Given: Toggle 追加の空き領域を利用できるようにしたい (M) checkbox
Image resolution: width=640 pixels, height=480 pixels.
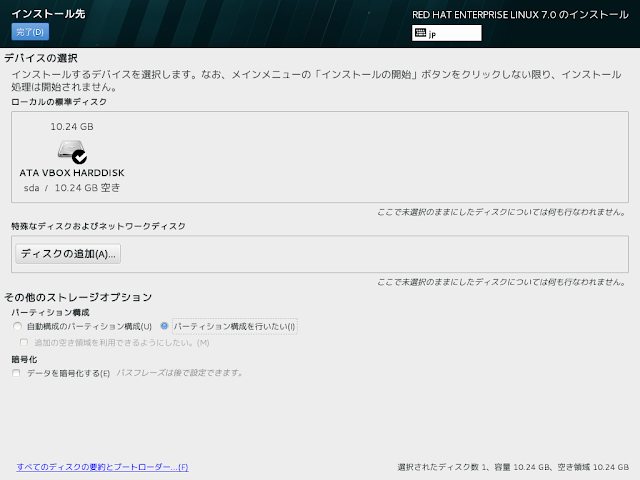Looking at the screenshot, I should (24, 342).
